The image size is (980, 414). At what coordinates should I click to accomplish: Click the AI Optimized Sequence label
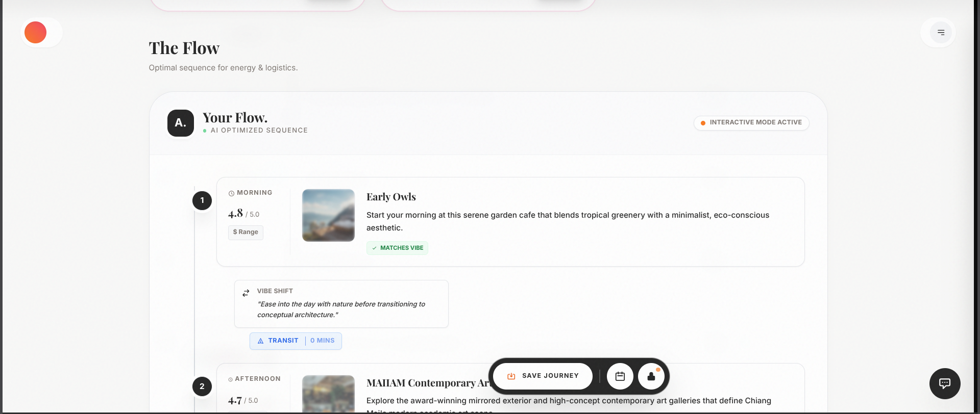click(259, 131)
